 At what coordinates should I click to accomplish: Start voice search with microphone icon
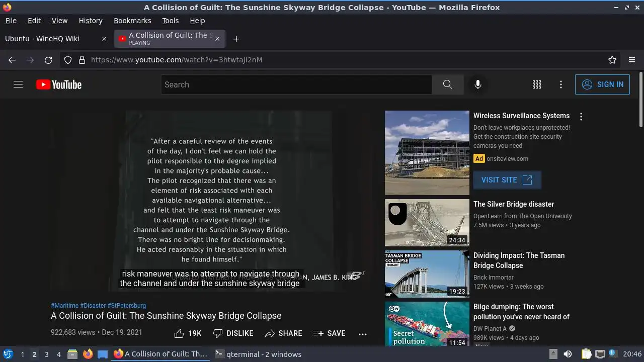click(x=478, y=84)
